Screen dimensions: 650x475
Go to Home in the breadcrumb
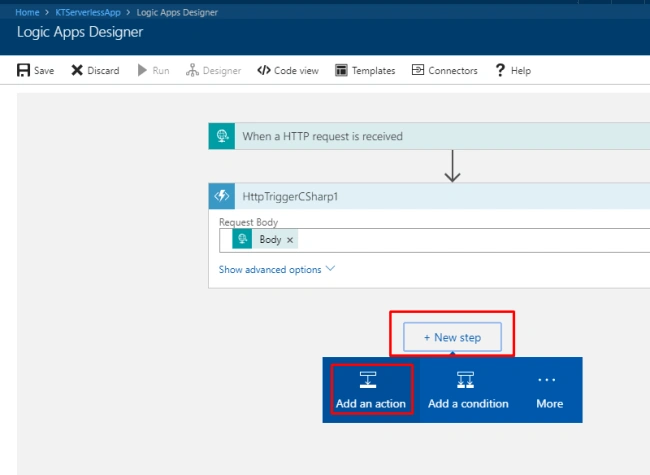click(x=27, y=12)
